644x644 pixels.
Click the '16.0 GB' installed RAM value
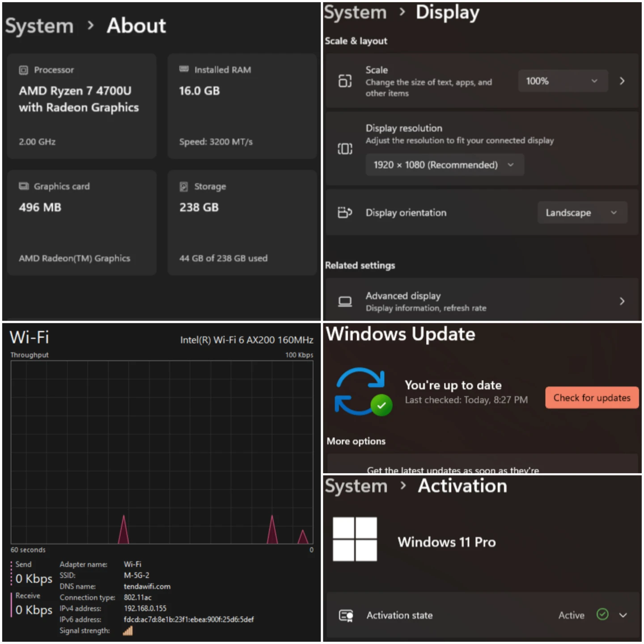(199, 91)
